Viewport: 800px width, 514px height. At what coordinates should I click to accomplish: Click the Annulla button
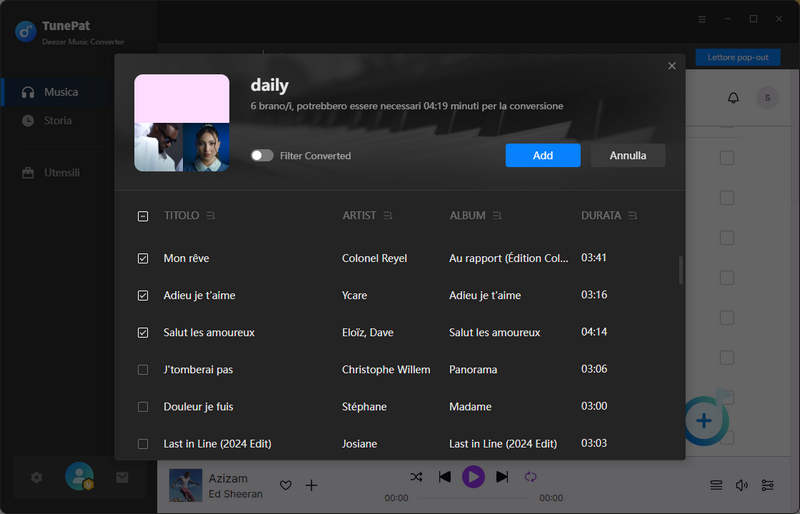click(628, 155)
